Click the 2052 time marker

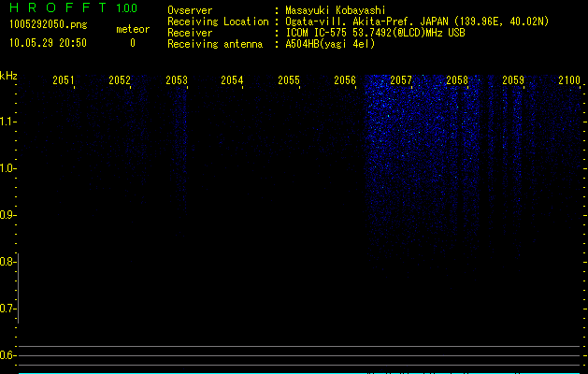(120, 80)
